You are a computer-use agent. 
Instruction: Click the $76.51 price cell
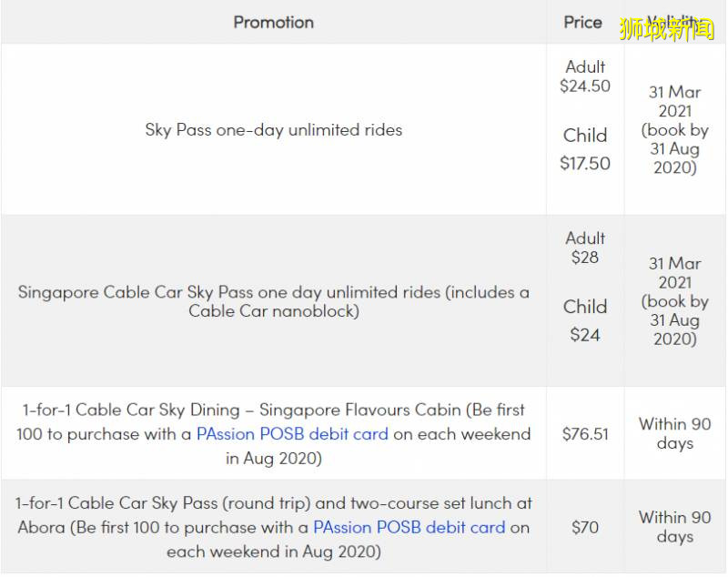[585, 434]
